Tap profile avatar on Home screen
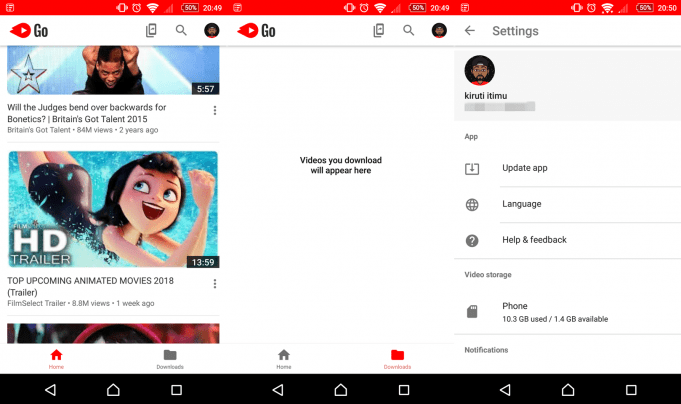This screenshot has height=404, width=681. (212, 30)
